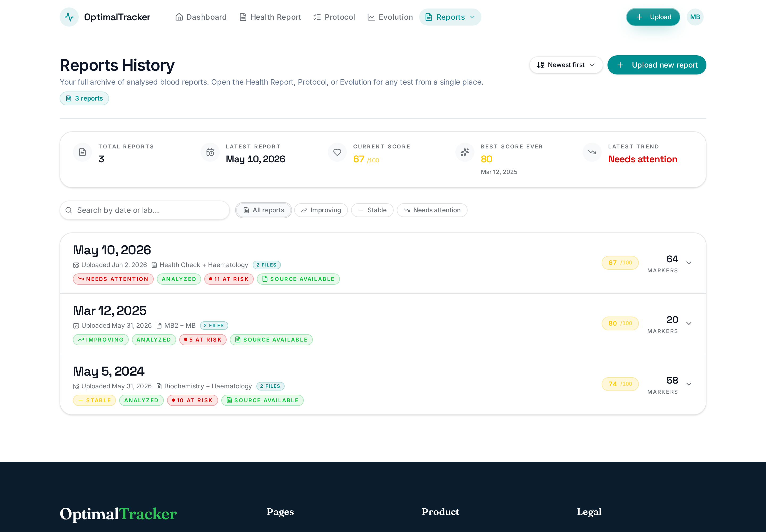Filter reports by Improving
The width and height of the screenshot is (766, 532).
click(321, 210)
